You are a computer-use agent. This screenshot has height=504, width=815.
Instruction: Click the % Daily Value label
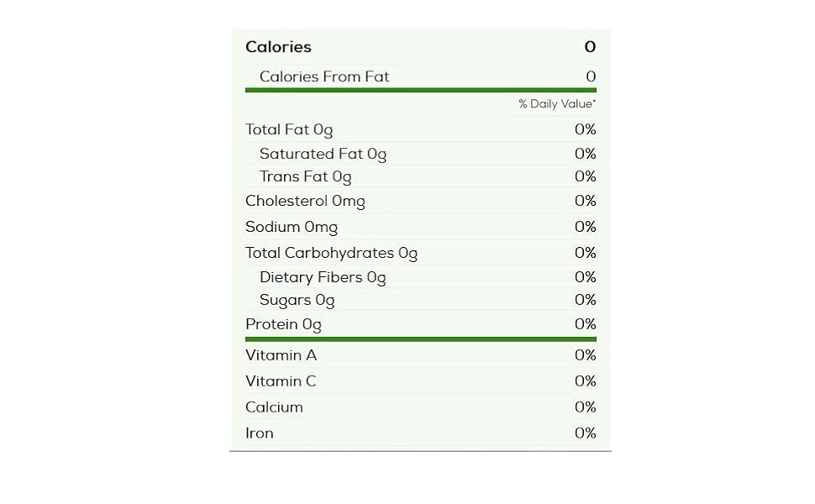click(x=557, y=103)
